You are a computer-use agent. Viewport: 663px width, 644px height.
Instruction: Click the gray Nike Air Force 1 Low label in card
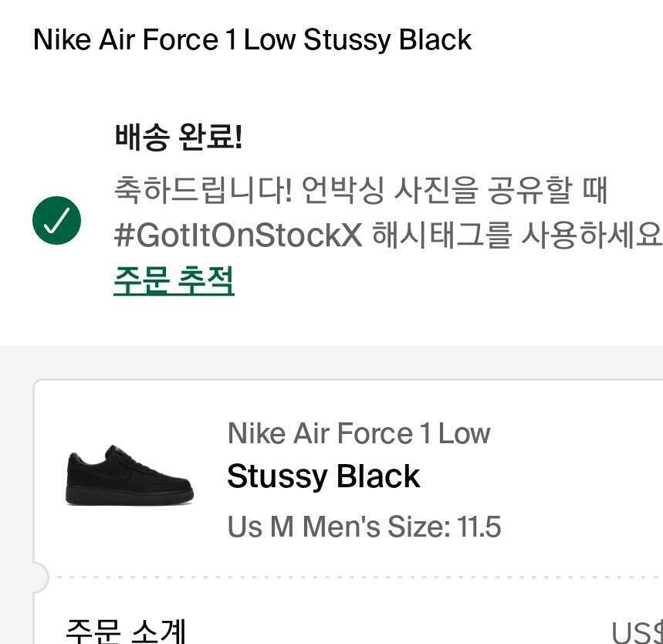358,433
